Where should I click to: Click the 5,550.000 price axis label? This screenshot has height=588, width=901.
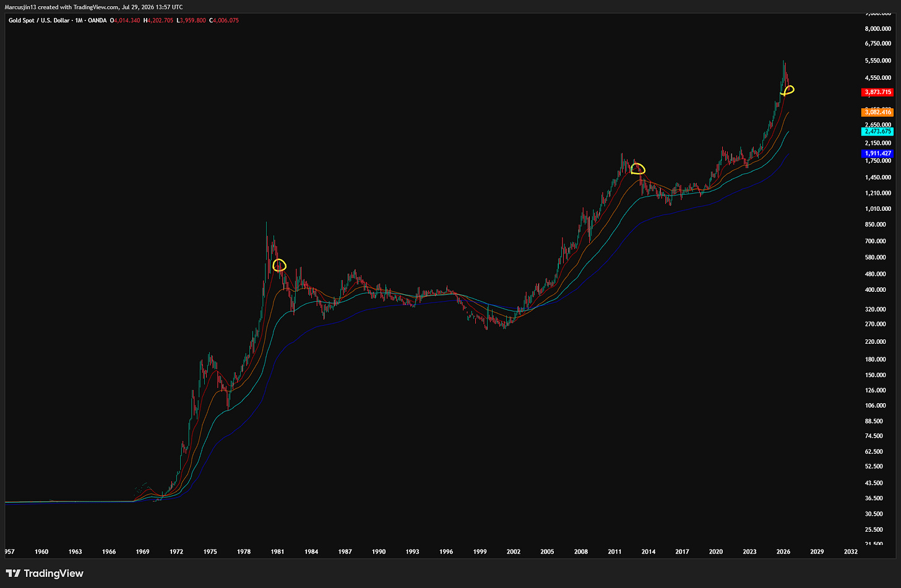pos(878,61)
